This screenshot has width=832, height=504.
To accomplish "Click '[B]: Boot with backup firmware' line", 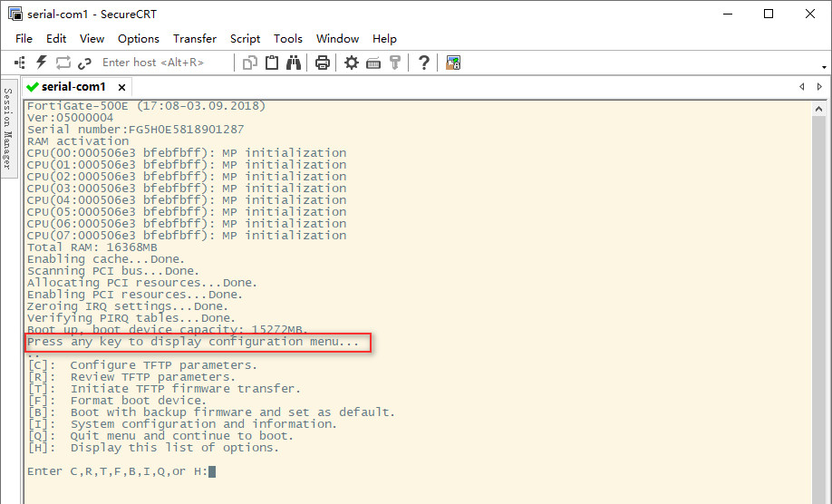I will click(x=211, y=412).
